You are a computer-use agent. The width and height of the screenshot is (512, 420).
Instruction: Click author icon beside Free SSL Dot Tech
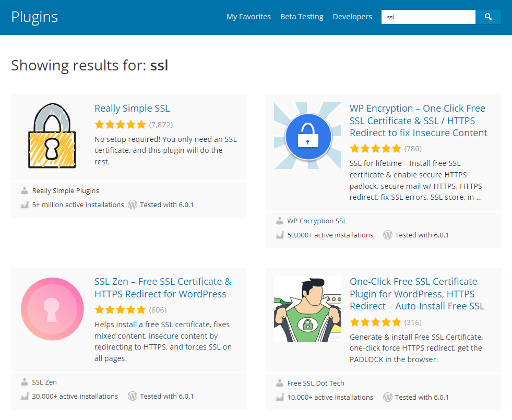[x=280, y=383]
